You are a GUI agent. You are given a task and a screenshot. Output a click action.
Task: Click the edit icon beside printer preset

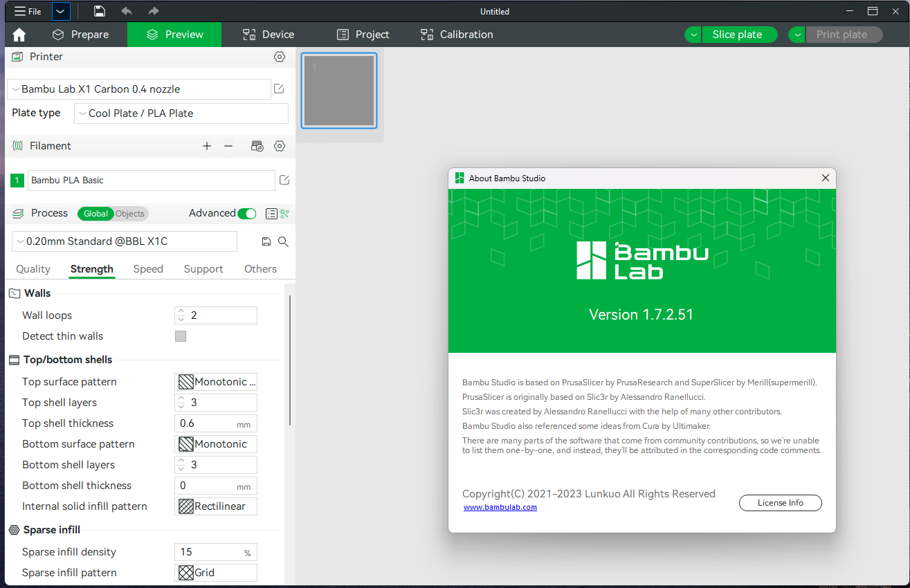(279, 89)
